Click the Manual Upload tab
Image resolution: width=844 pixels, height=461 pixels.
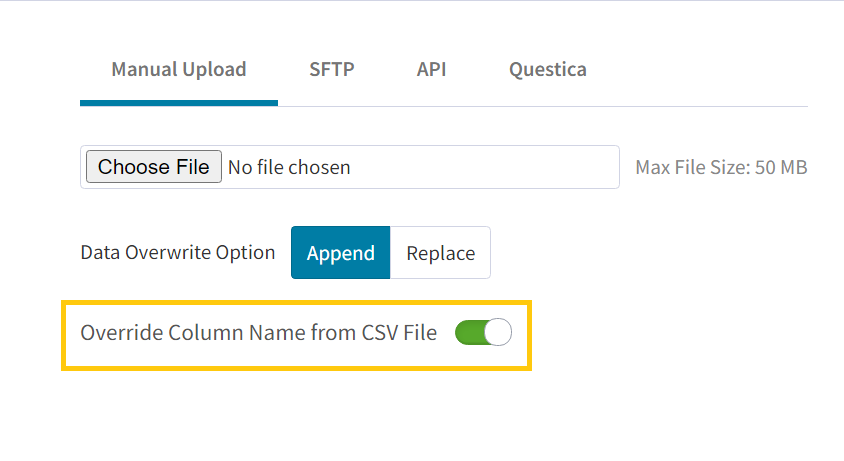(x=178, y=70)
